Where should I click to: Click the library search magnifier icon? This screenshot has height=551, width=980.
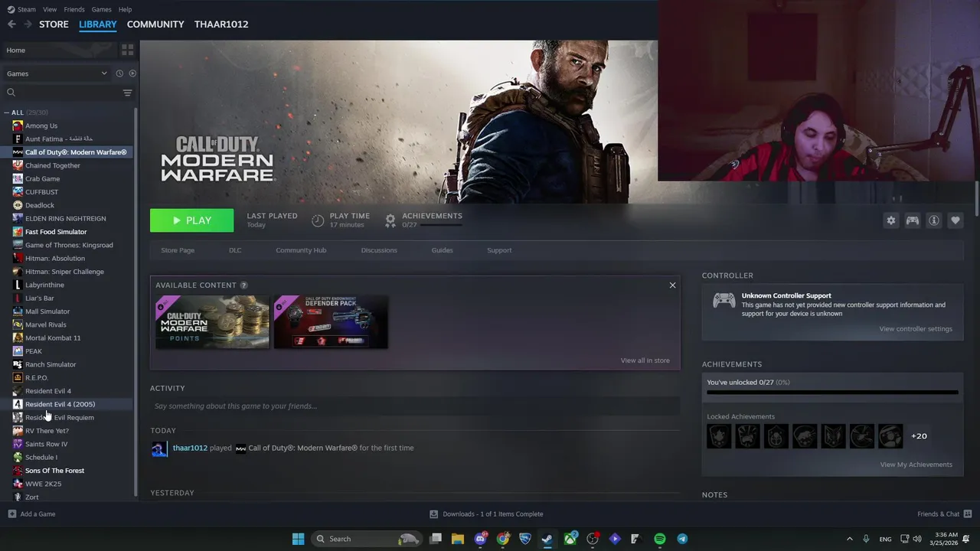tap(11, 93)
